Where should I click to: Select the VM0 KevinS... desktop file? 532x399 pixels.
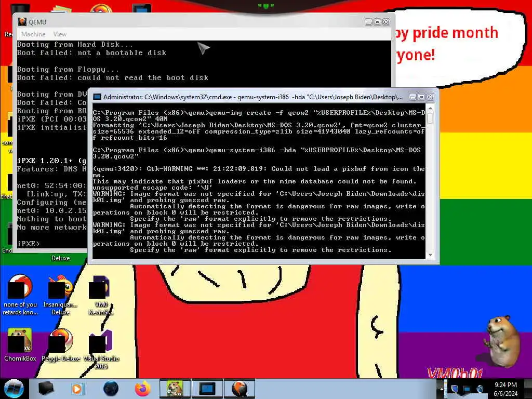101,295
